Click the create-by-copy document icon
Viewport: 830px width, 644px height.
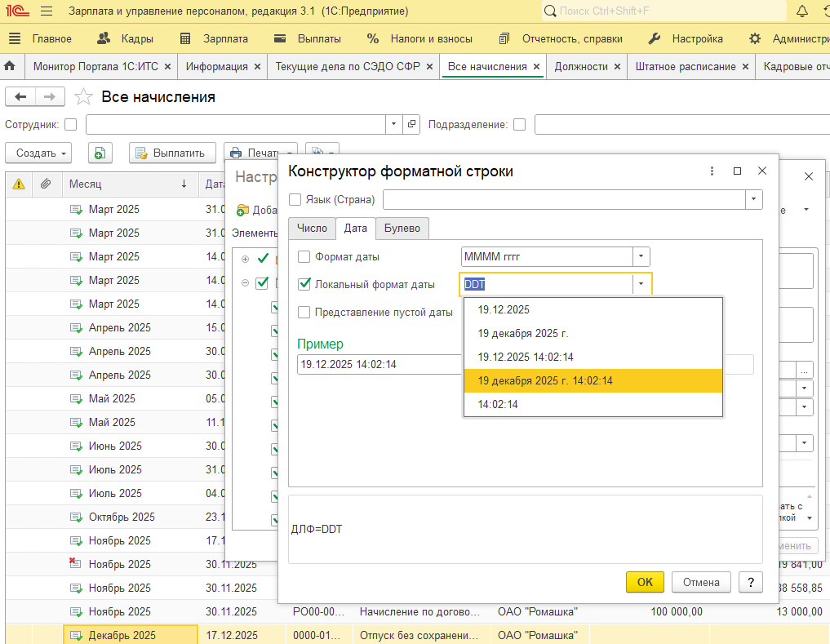(x=99, y=153)
